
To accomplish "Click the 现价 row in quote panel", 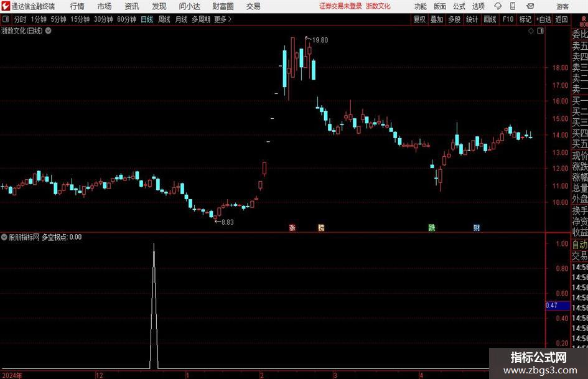I will (580, 156).
